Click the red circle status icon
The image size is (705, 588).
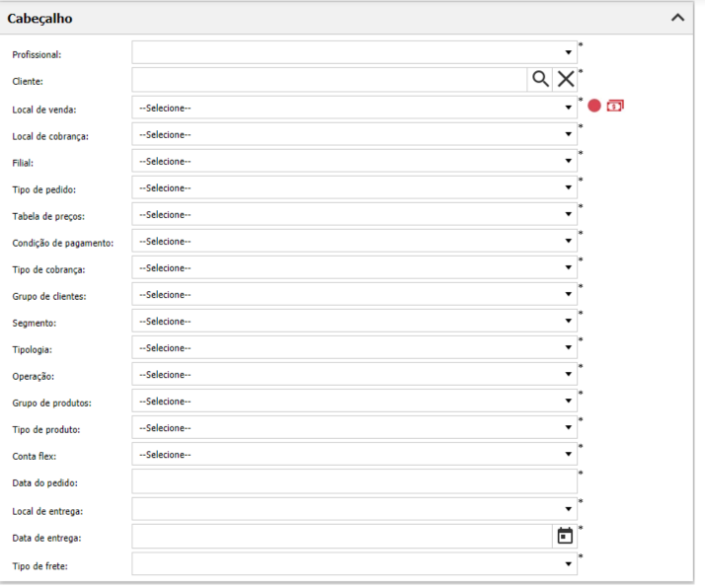594,106
